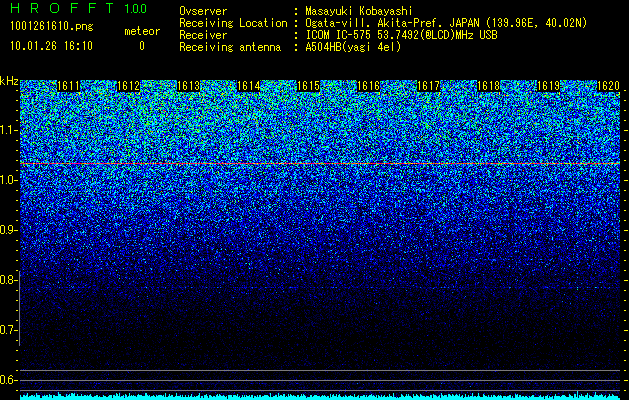Screen dimensions: 629x400
Task: Click the 1618 time marker
Action: (x=489, y=86)
